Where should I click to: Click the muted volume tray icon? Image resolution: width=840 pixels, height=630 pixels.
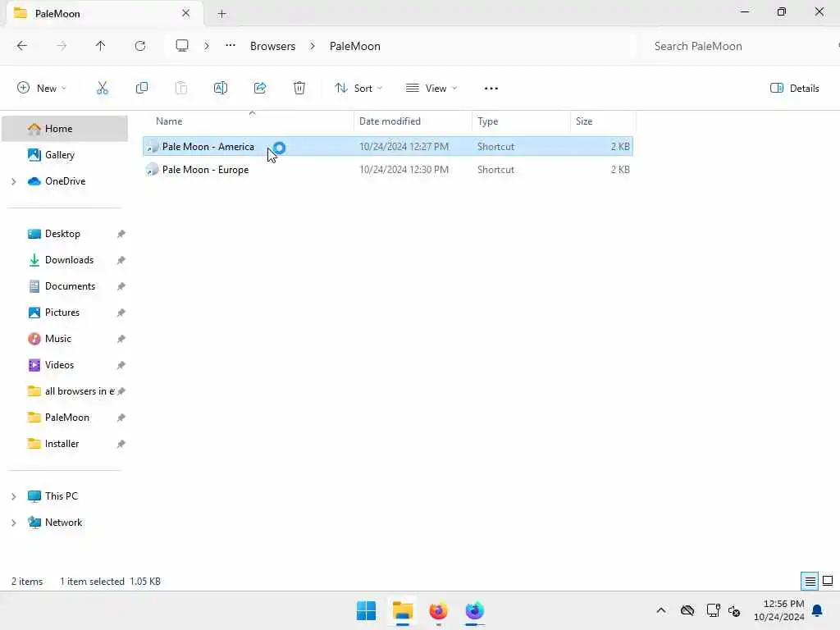[734, 610]
